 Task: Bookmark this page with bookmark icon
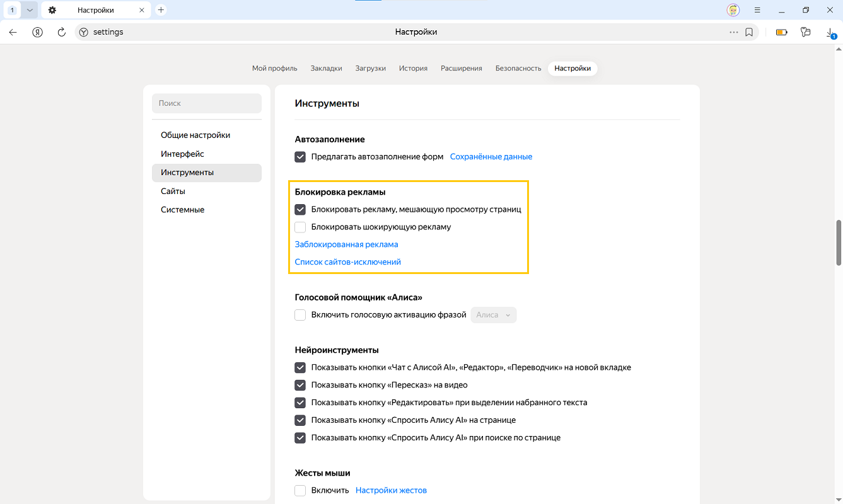point(749,32)
